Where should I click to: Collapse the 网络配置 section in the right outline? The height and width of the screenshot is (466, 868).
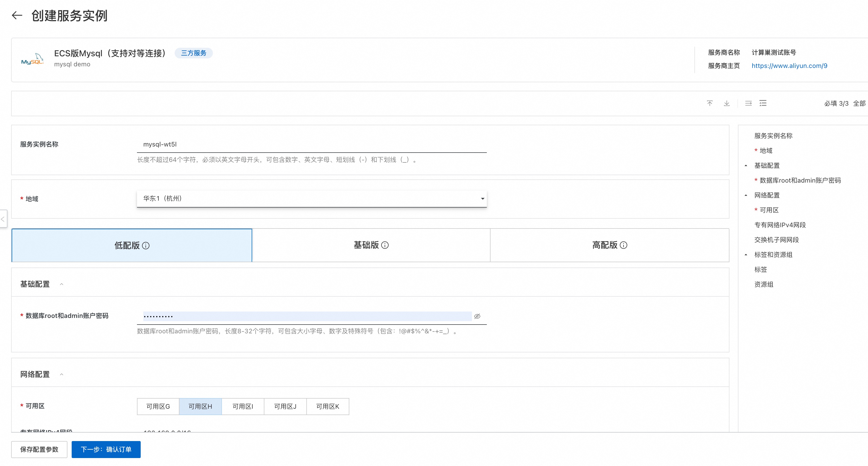click(x=746, y=195)
